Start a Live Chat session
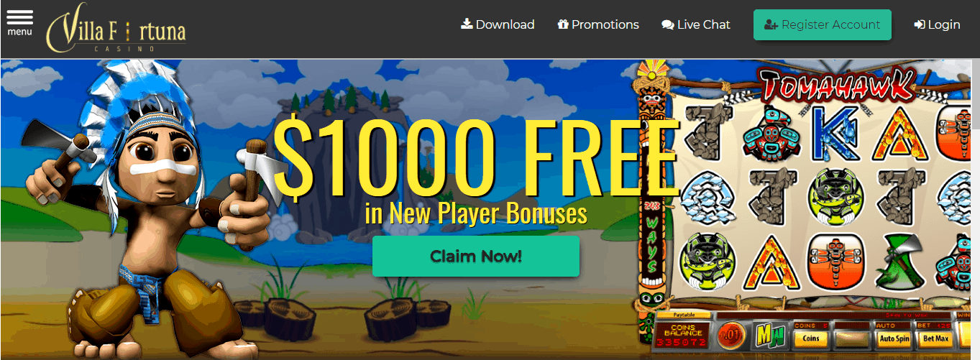This screenshot has width=980, height=360. coord(696,24)
